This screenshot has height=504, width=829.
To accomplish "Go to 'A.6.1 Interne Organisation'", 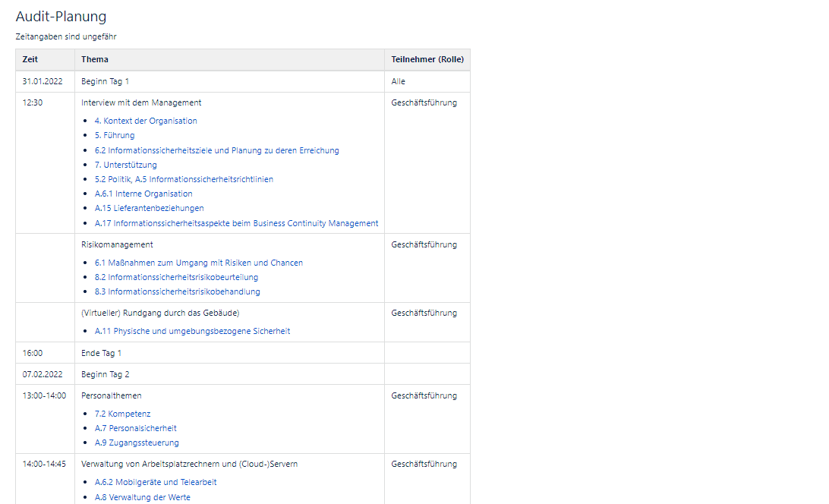I will [x=143, y=194].
